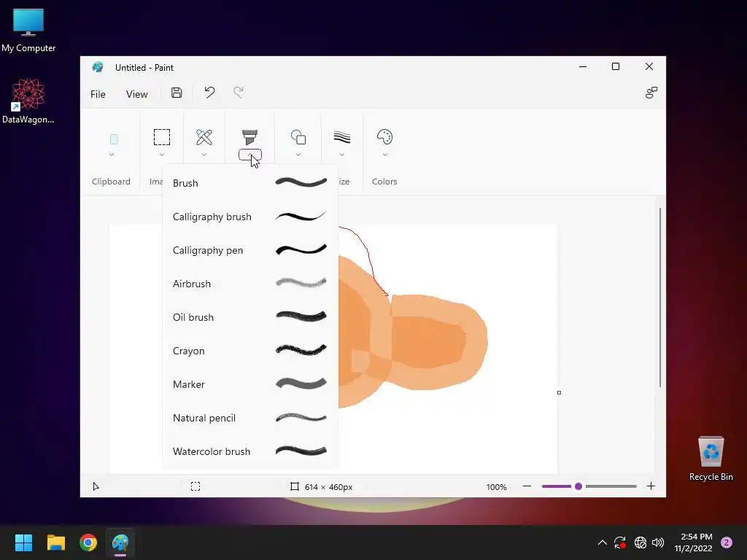Viewport: 747px width, 560px height.
Task: Open the Clipboard paste icon
Action: (x=114, y=139)
